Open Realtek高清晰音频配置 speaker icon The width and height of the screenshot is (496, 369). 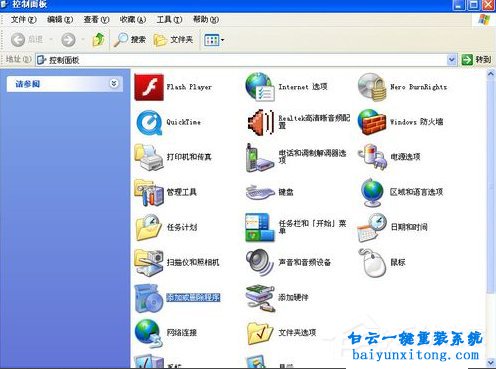point(261,122)
